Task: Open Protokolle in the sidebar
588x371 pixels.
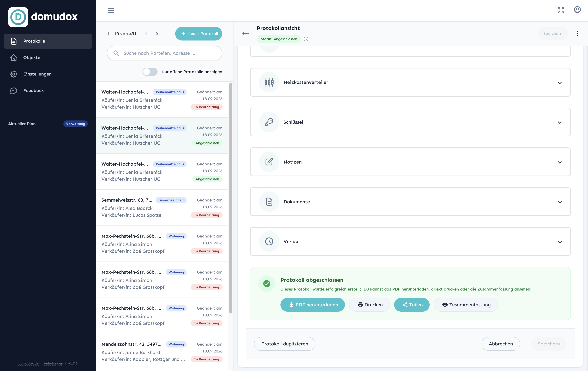Action: [x=48, y=41]
